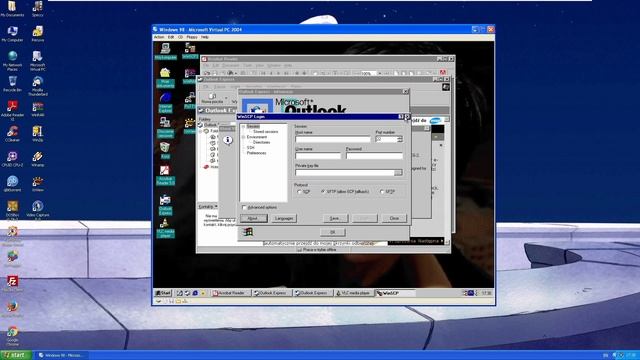Open the CCleaner desktop icon
This screenshot has height=360, width=640.
click(12, 134)
